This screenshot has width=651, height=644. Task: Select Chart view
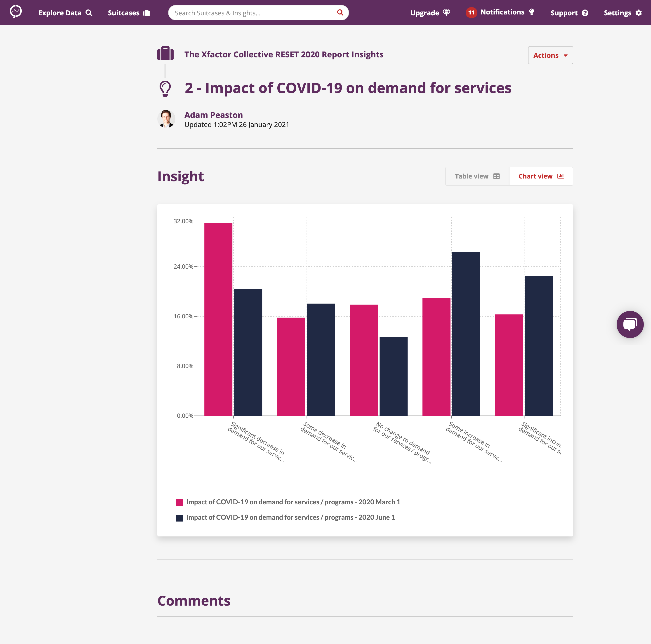click(540, 176)
